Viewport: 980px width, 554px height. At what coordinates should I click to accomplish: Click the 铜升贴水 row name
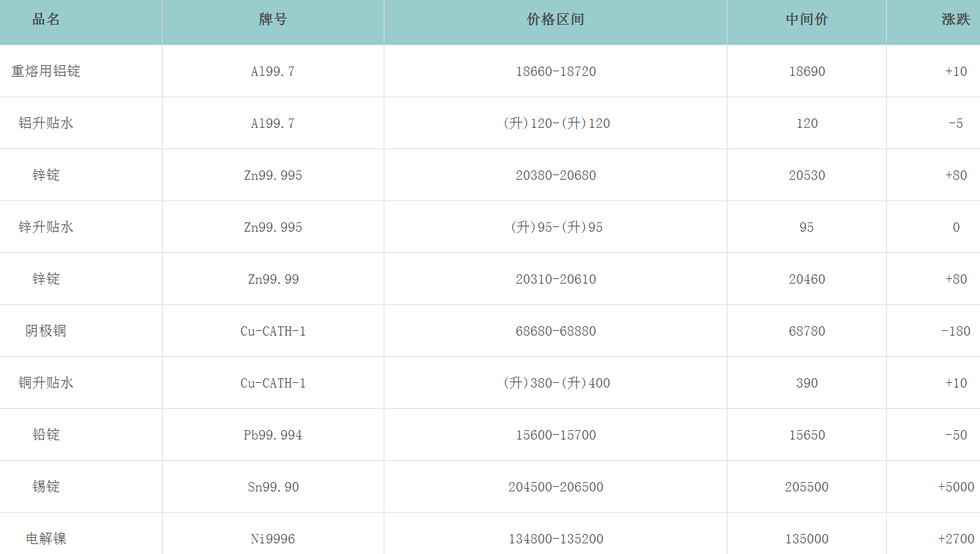46,383
